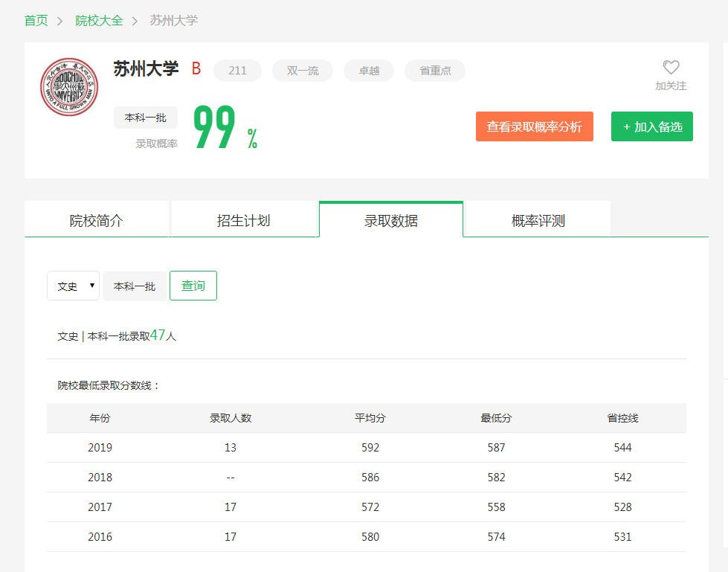
Task: Click provincial line 544 cell
Action: [622, 448]
